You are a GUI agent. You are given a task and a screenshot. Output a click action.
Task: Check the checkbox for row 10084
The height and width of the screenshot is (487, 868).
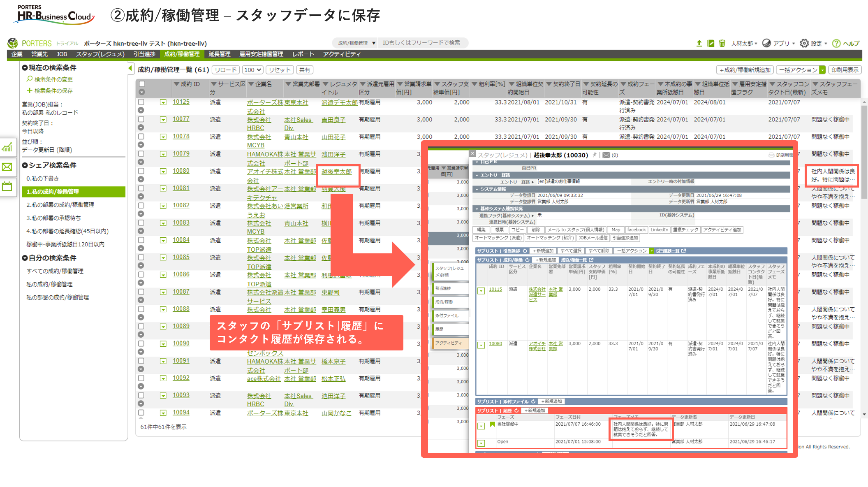(141, 240)
